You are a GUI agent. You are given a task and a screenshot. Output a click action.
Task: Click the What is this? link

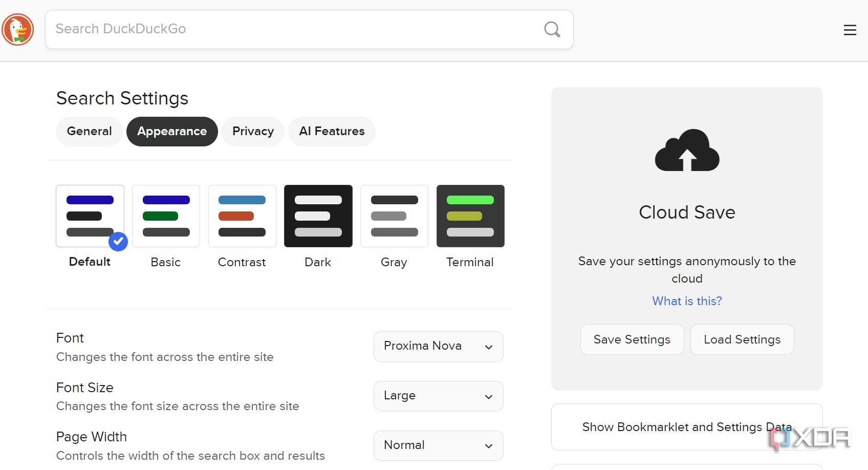point(687,301)
